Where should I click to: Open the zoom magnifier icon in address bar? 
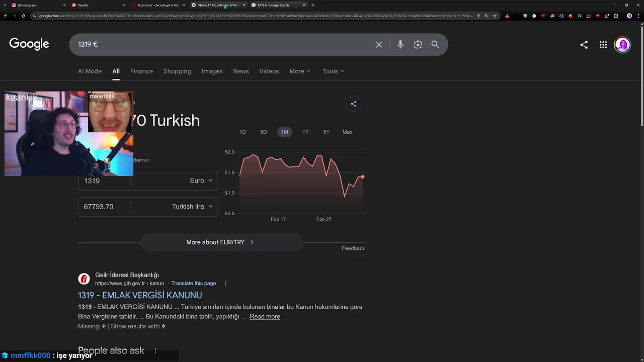click(486, 16)
